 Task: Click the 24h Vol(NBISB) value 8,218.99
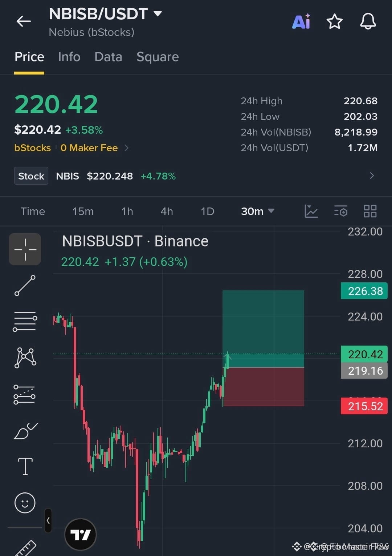coord(356,132)
